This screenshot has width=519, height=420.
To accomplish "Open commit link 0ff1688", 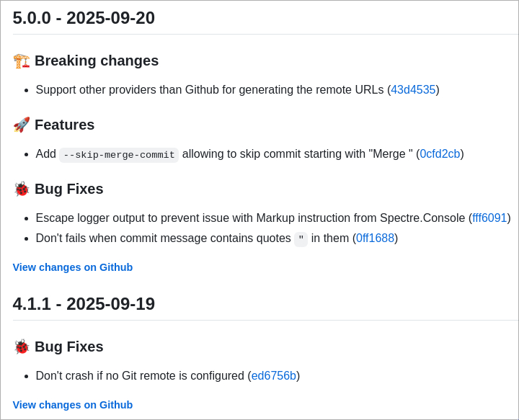I will pyautogui.click(x=375, y=238).
